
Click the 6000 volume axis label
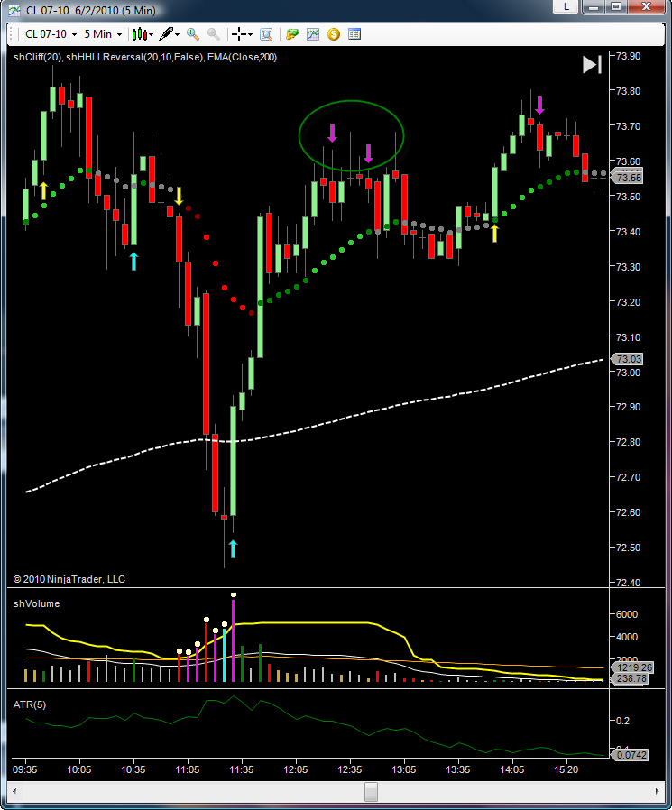click(x=627, y=614)
